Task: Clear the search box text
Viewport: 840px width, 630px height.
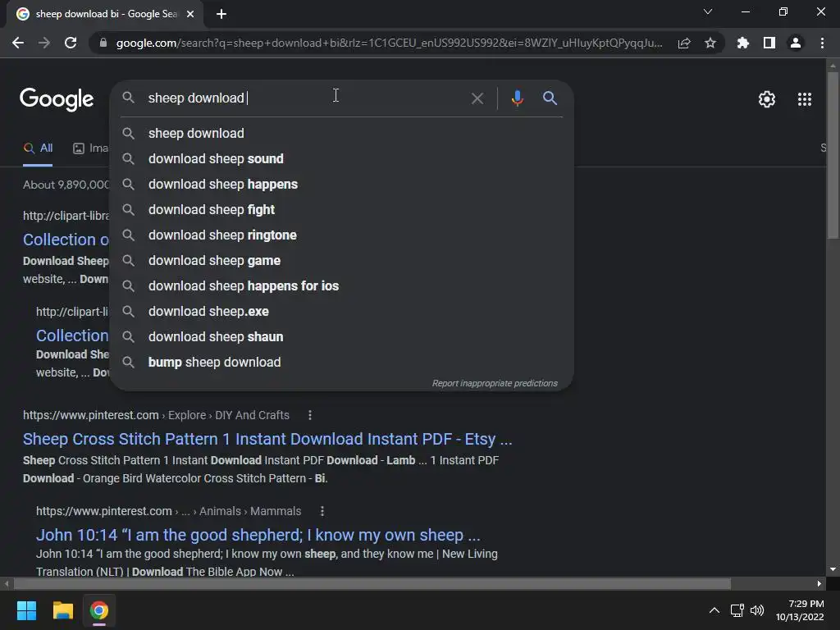Action: 477,98
